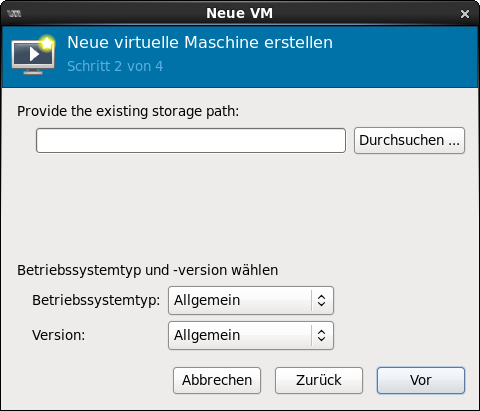Click the yellow star badge on the monitor icon
Image resolution: width=480 pixels, height=411 pixels.
(47, 43)
